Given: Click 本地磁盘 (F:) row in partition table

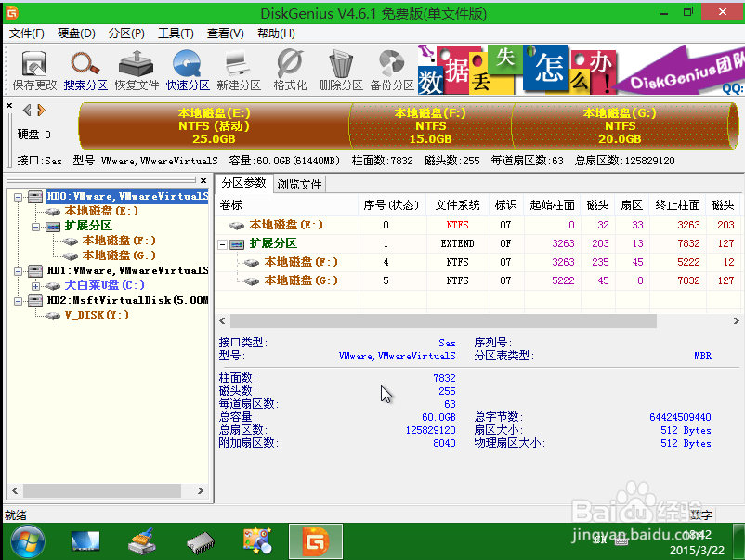Looking at the screenshot, I should (x=480, y=262).
